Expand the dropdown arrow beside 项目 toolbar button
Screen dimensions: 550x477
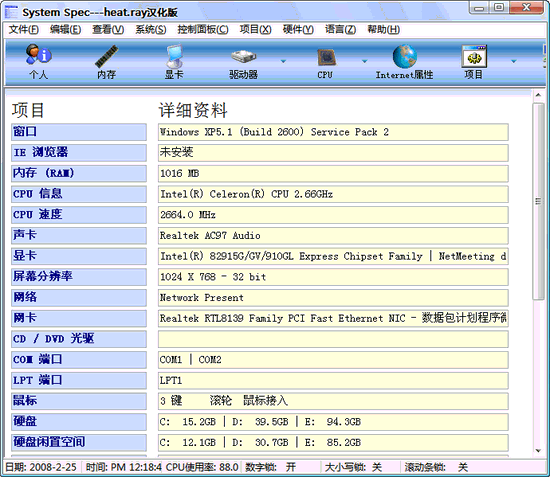(514, 61)
